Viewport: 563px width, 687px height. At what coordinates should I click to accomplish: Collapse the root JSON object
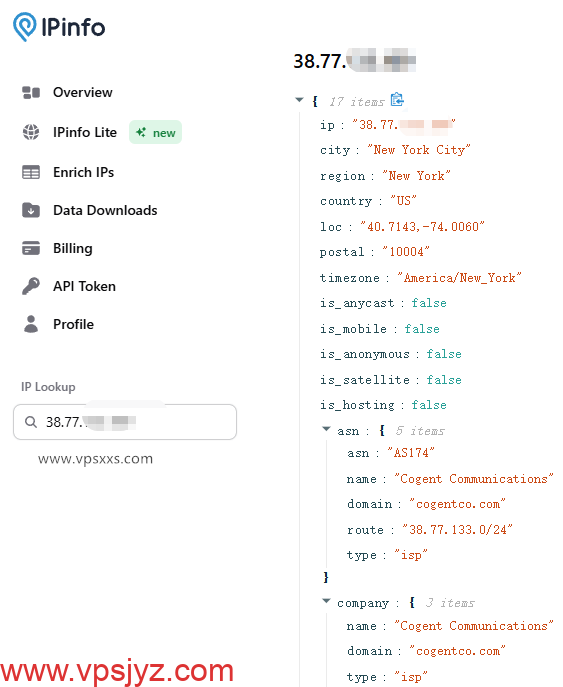coord(299,100)
